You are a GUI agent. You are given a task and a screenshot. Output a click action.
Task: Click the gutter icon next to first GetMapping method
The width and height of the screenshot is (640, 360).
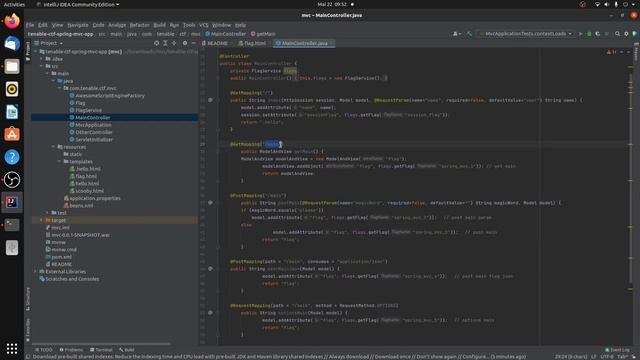210,100
